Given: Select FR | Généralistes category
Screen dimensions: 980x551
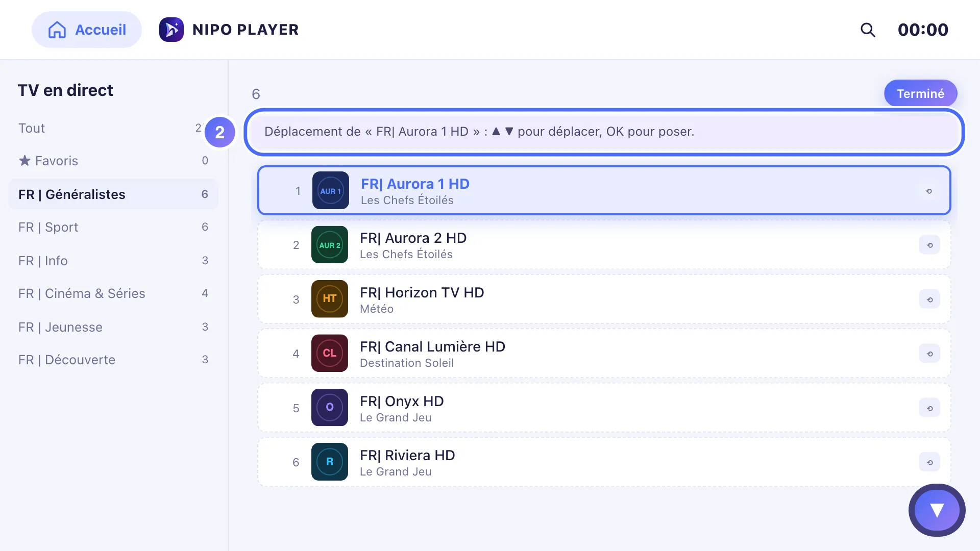Looking at the screenshot, I should 113,194.
